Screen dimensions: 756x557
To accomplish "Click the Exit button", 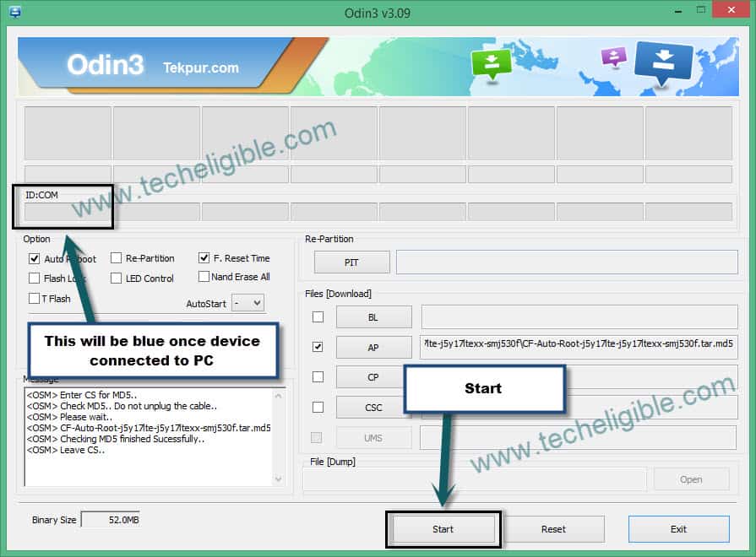I will pyautogui.click(x=679, y=529).
